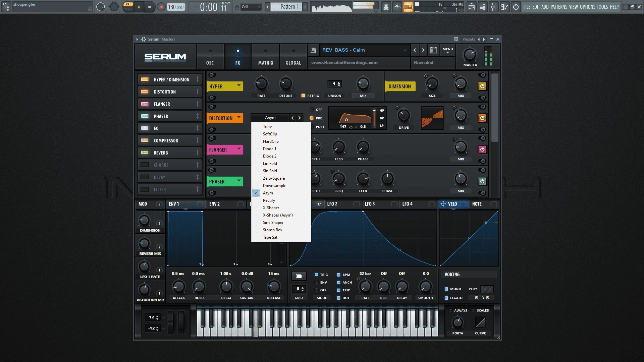Open the FL Studio mixer icon
Screen dimensions: 644x362
[x=493, y=7]
